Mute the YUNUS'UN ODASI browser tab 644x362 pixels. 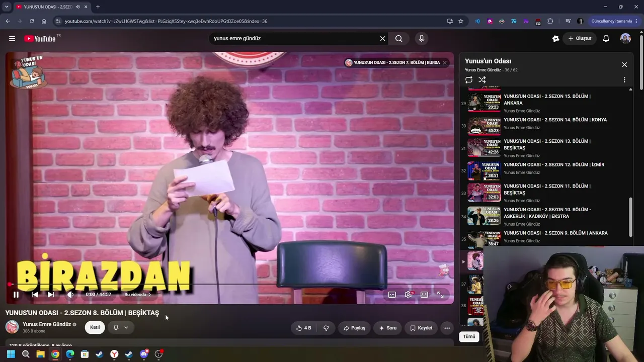pyautogui.click(x=77, y=7)
